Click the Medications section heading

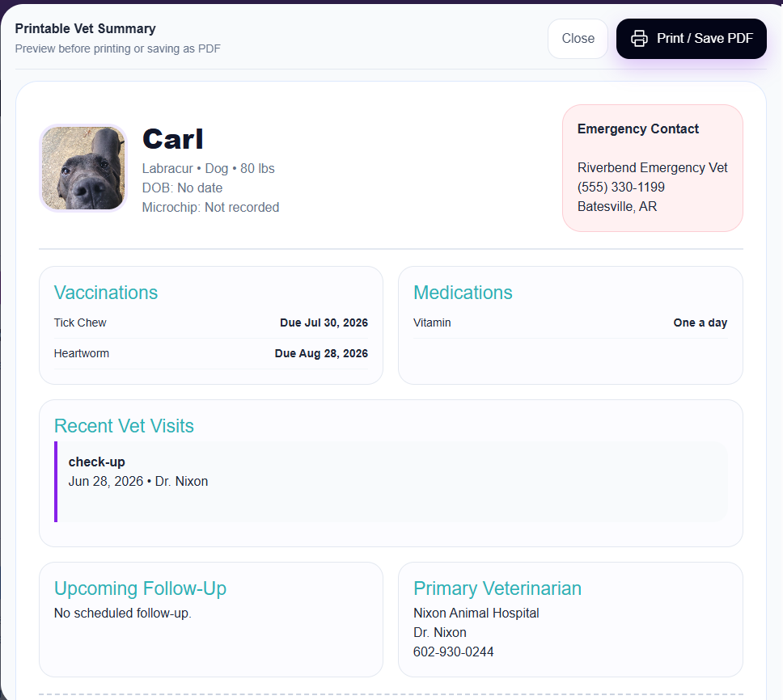pos(463,293)
